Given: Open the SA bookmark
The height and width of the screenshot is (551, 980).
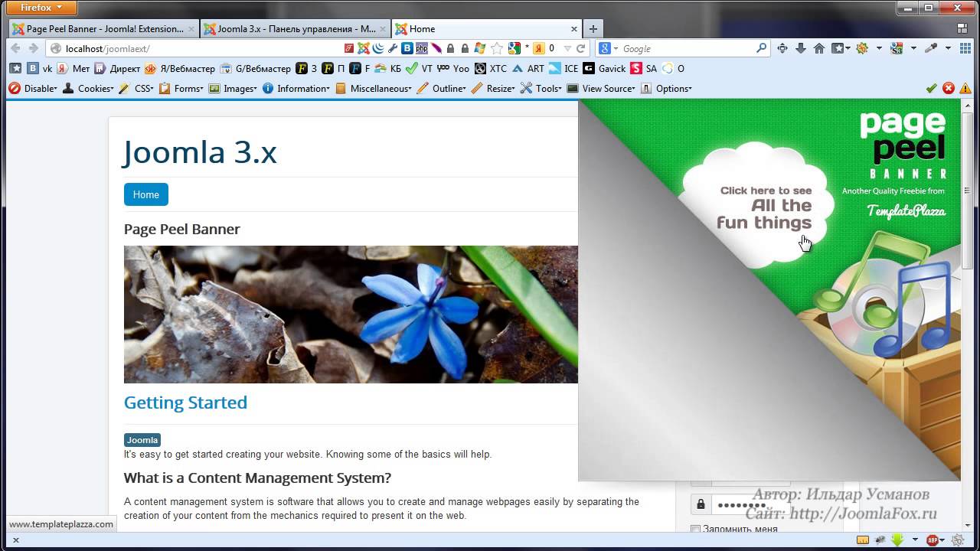Looking at the screenshot, I should pos(644,68).
